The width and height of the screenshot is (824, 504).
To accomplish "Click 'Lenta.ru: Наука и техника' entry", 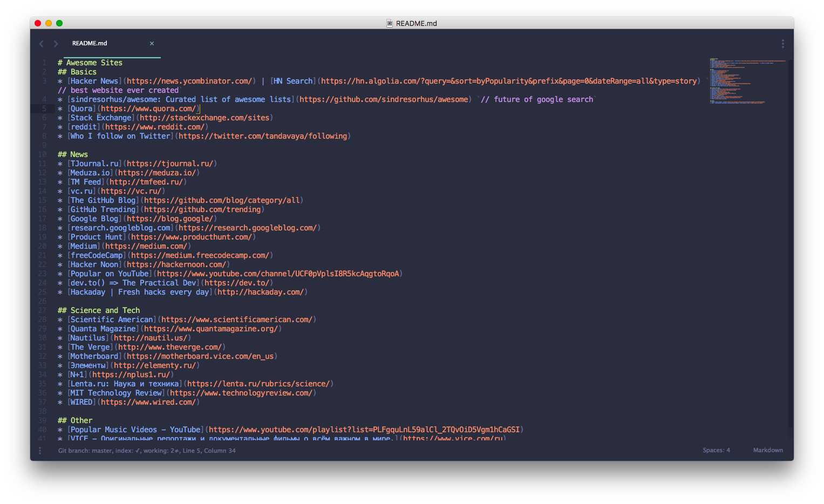I will click(x=195, y=384).
